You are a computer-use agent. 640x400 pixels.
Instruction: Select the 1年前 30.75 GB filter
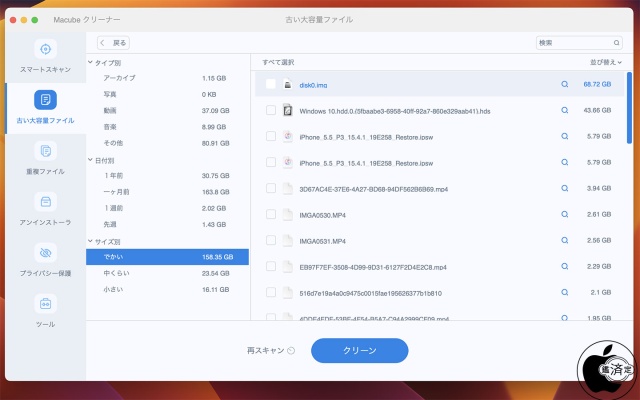[x=167, y=176]
